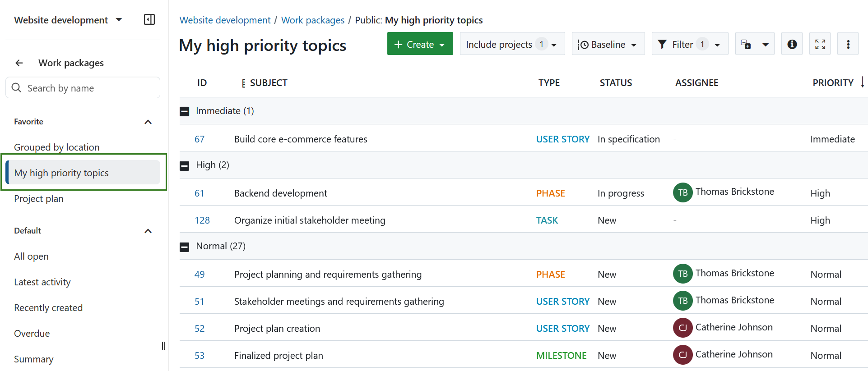Click the search magnifier icon in the sidebar

(16, 87)
